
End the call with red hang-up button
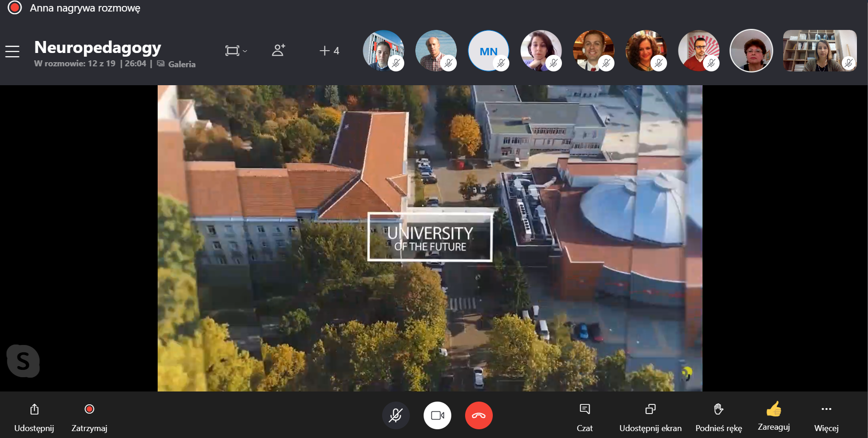478,415
